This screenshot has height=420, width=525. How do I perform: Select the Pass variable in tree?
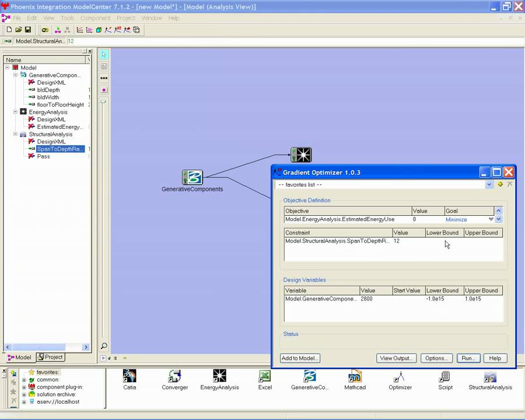pos(43,156)
